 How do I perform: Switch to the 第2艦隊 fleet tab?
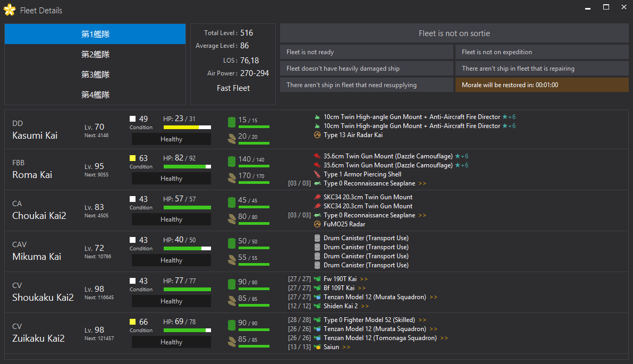pos(95,54)
